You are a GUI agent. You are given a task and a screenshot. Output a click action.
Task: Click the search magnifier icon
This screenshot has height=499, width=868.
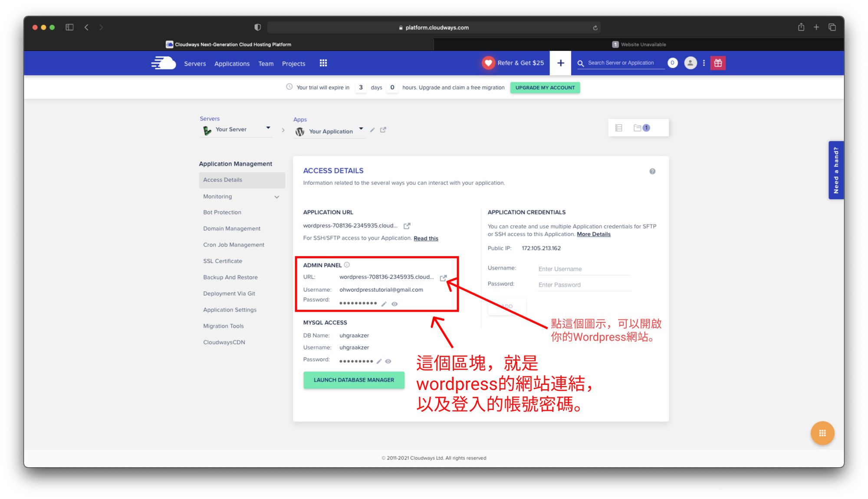coord(580,63)
